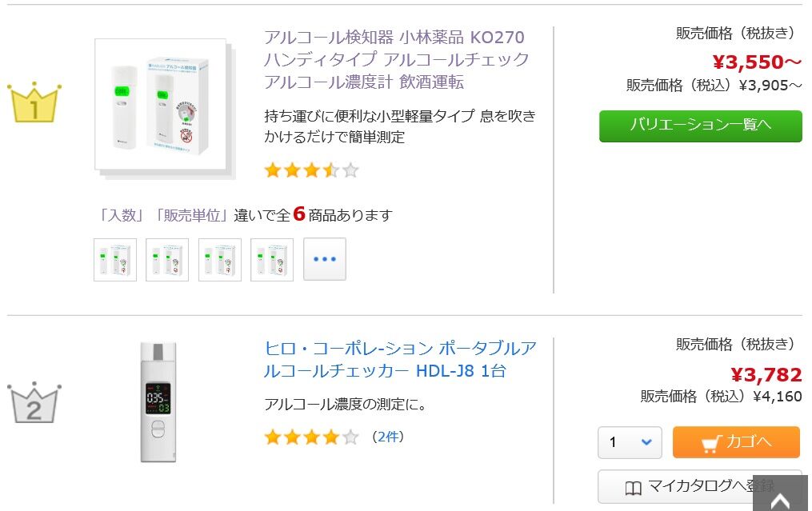Viewport: 812px width, 511px height.
Task: Click the 「入数」 variation link
Action: click(119, 215)
